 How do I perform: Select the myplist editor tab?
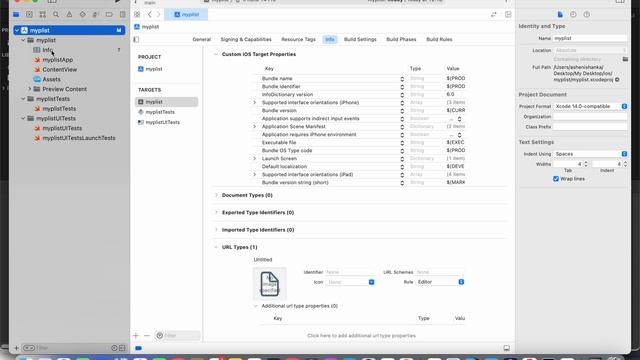click(186, 15)
